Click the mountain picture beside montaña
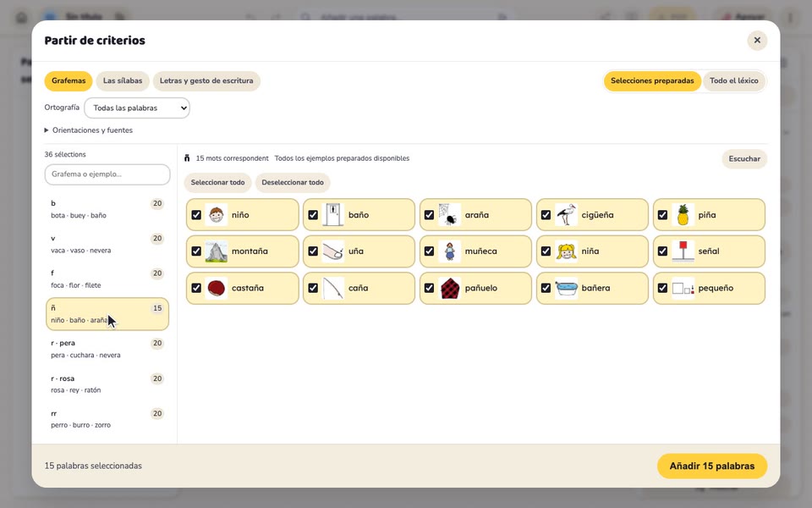 coord(216,251)
